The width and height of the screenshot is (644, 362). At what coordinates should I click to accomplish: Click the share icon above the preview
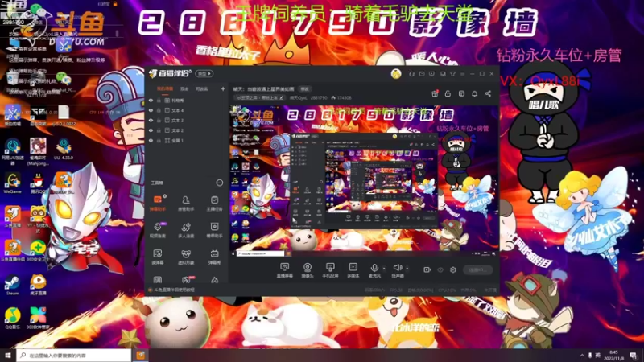point(488,93)
